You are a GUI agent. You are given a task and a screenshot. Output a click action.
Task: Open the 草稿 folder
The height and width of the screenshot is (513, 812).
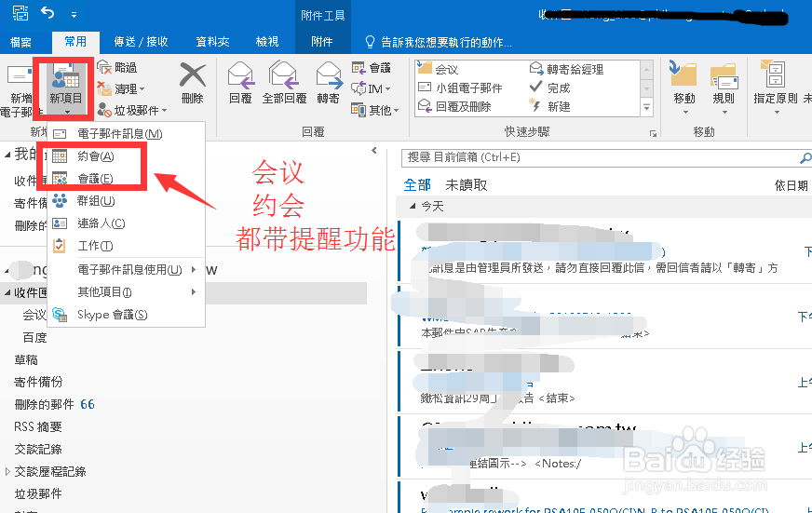pos(26,359)
